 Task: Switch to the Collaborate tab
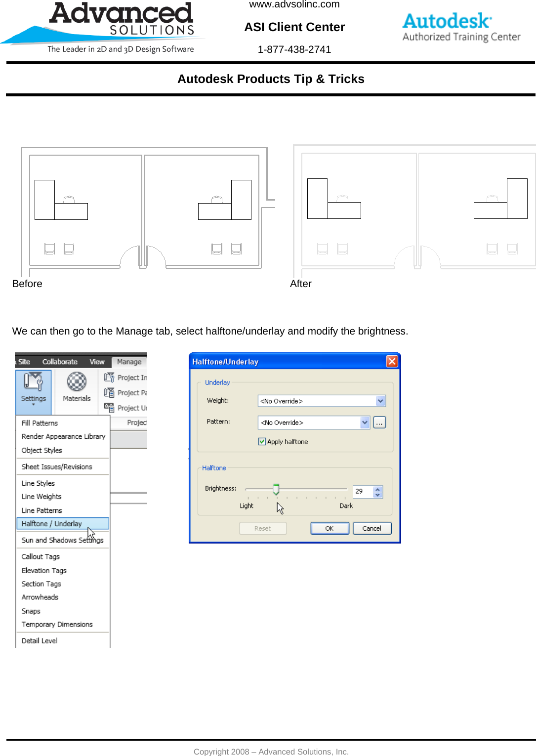(60, 362)
